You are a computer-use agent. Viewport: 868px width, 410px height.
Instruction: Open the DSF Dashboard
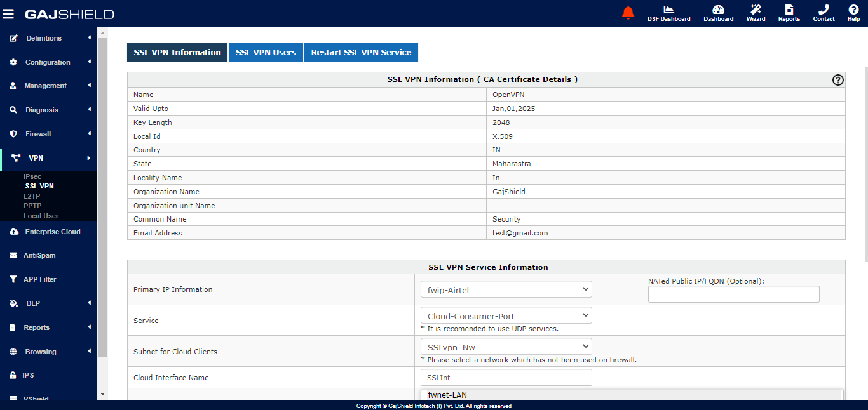click(668, 13)
